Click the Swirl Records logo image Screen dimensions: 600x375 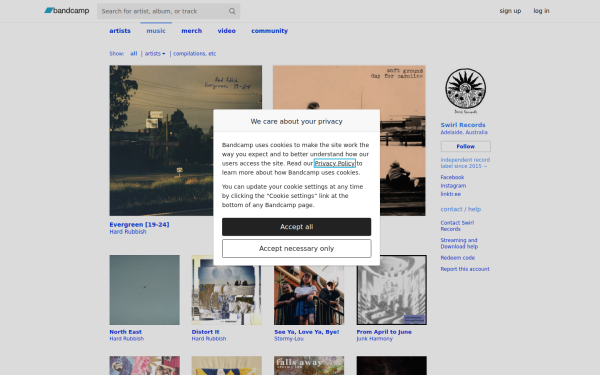466,91
